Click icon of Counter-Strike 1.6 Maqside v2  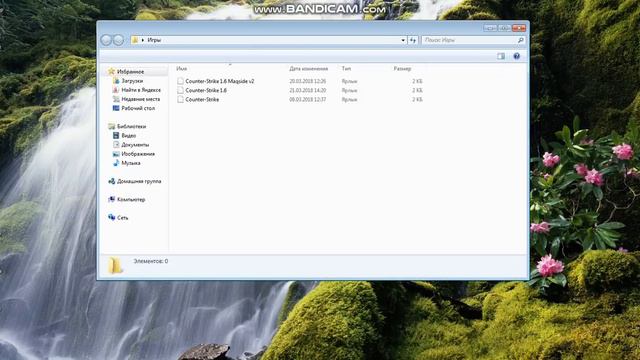click(x=180, y=81)
